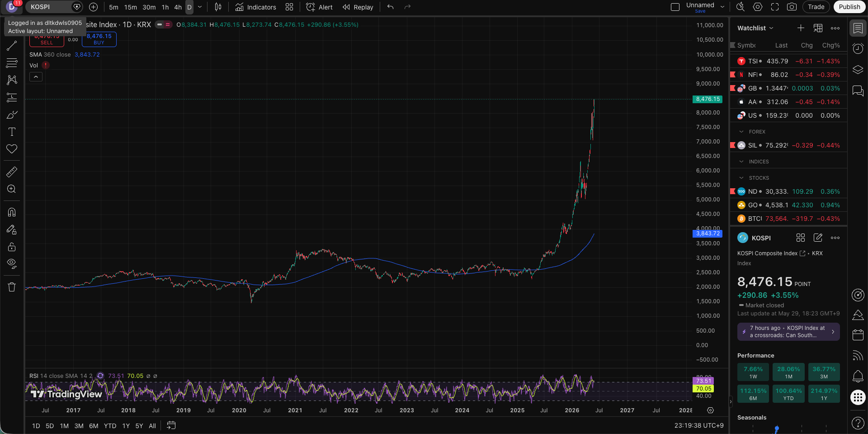
Task: Open the chats panel
Action: [858, 91]
